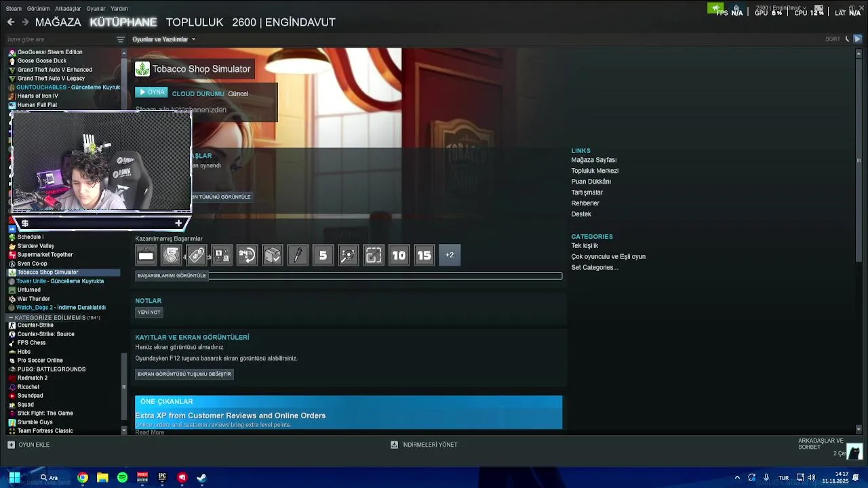
Task: Collapse the KATEGORİZE EDİLMEMİŞ section
Action: (10, 318)
